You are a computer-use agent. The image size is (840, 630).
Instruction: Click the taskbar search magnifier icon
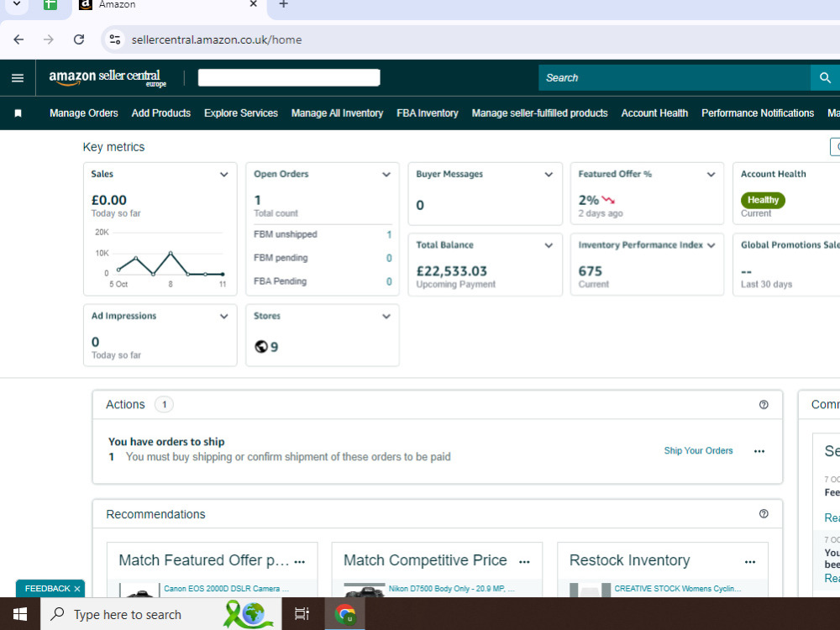[57, 614]
